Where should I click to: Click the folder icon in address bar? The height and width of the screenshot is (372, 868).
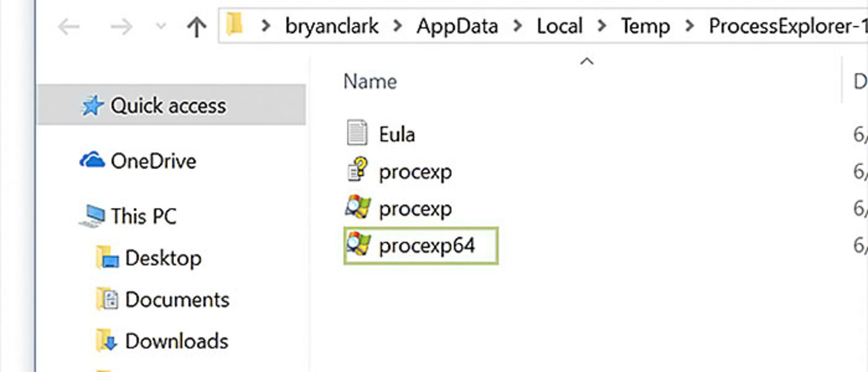(235, 24)
